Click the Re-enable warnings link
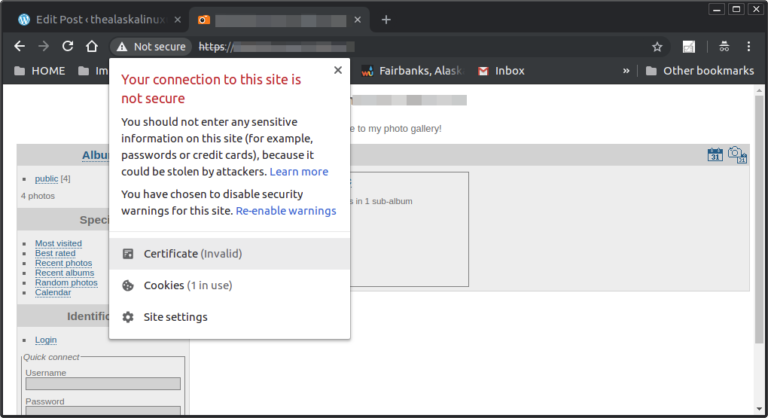Image resolution: width=768 pixels, height=418 pixels. click(x=286, y=211)
